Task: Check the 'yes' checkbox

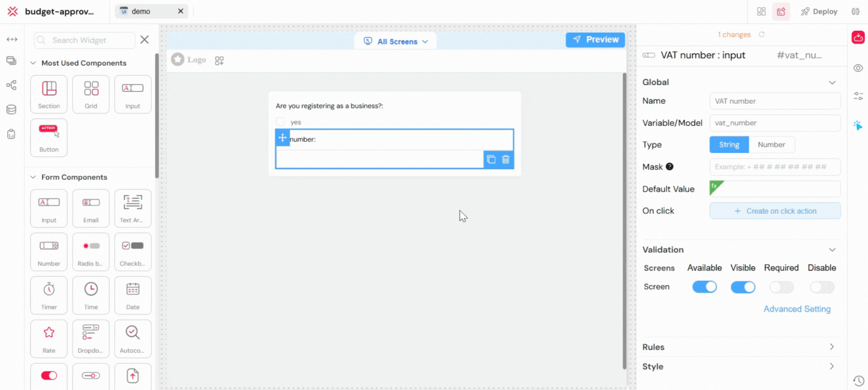Action: [x=280, y=122]
